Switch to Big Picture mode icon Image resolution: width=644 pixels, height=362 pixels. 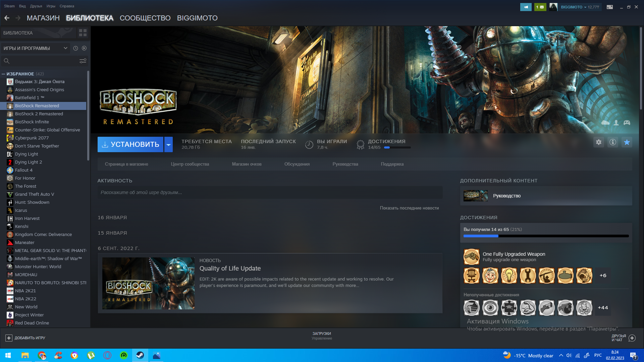click(x=610, y=7)
